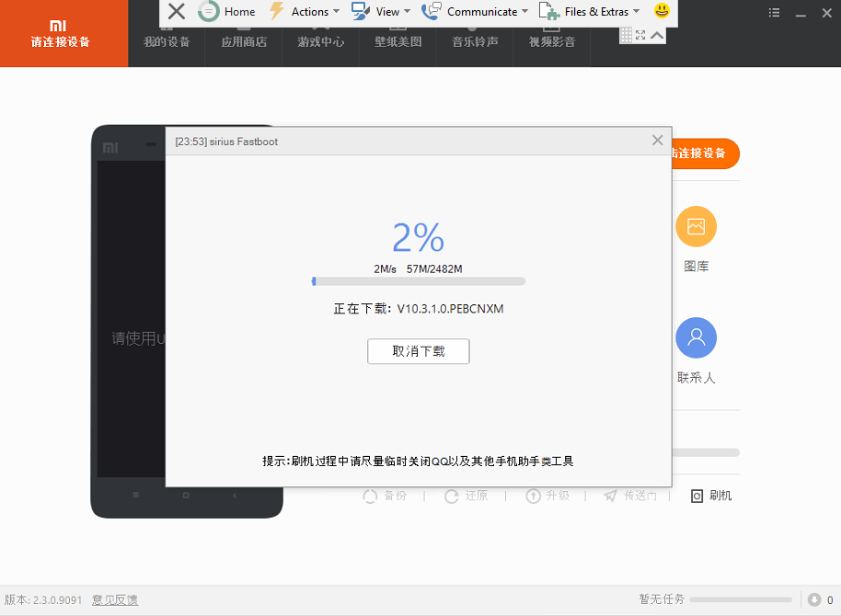This screenshot has width=841, height=616.
Task: Click 版本: 2.3.0.9091 in status bar
Action: click(43, 600)
